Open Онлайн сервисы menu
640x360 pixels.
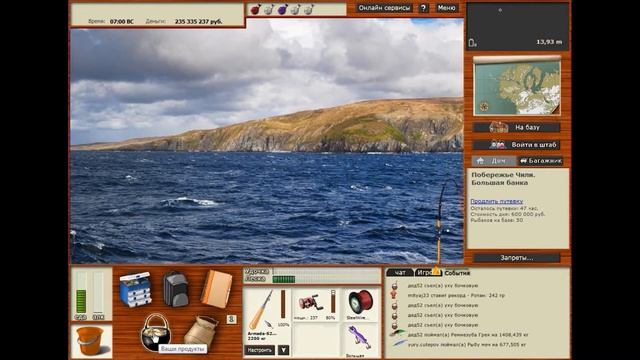pos(384,8)
